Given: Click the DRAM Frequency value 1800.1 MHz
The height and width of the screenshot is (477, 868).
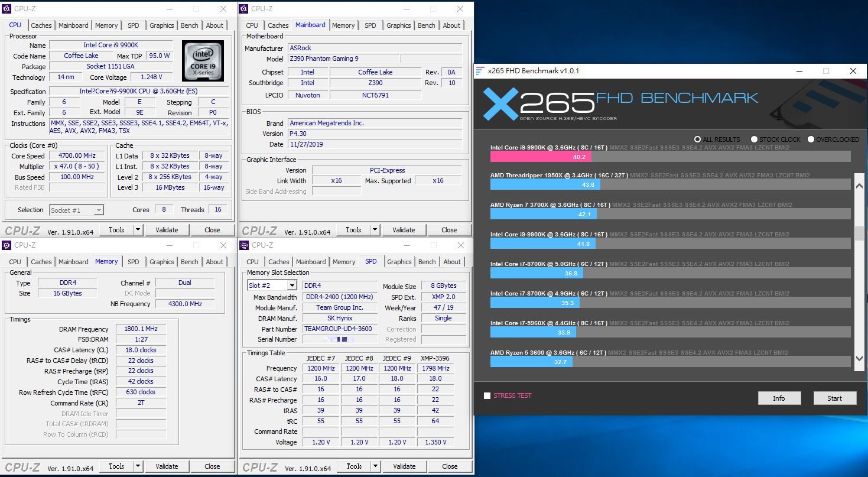Looking at the screenshot, I should [141, 329].
